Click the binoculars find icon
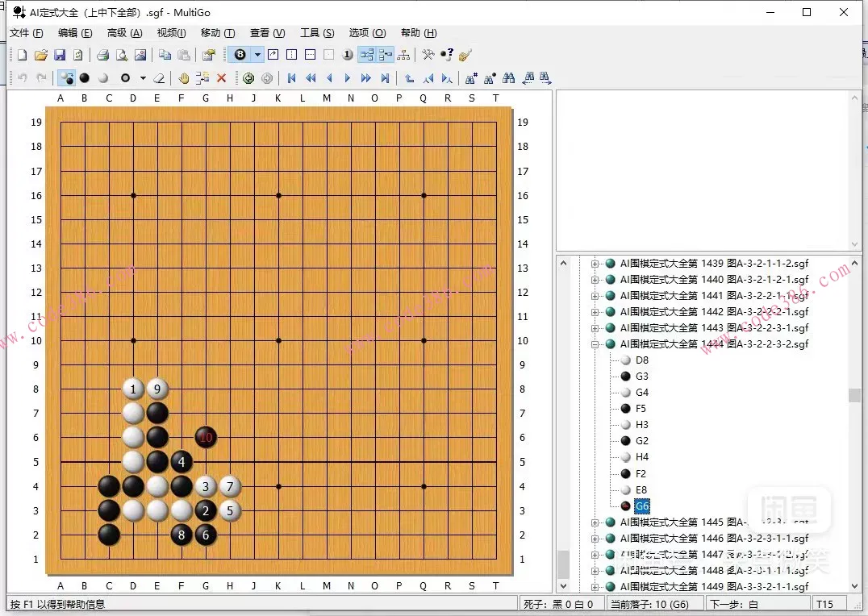The height and width of the screenshot is (616, 868). pos(508,78)
